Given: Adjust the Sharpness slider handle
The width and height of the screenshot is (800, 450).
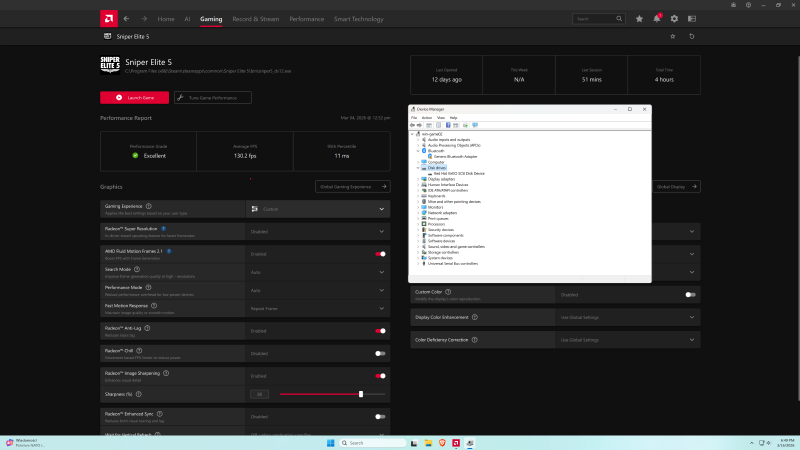Looking at the screenshot, I should pos(361,394).
